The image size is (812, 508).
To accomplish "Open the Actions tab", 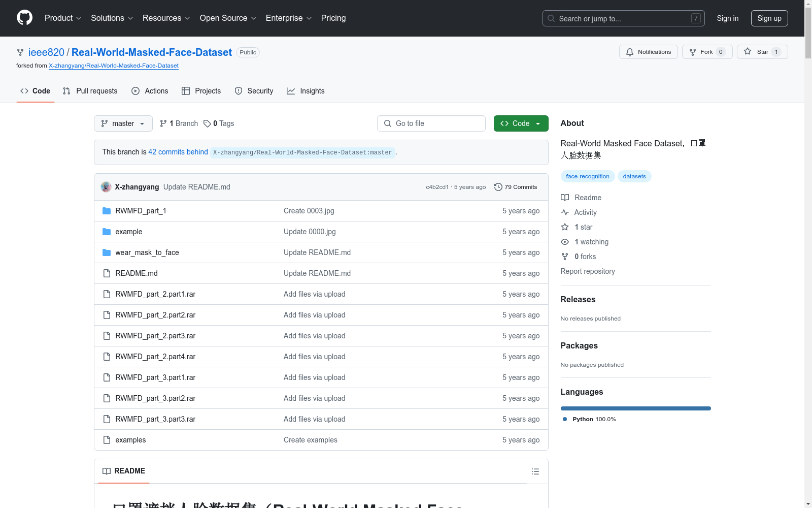I will pos(150,91).
